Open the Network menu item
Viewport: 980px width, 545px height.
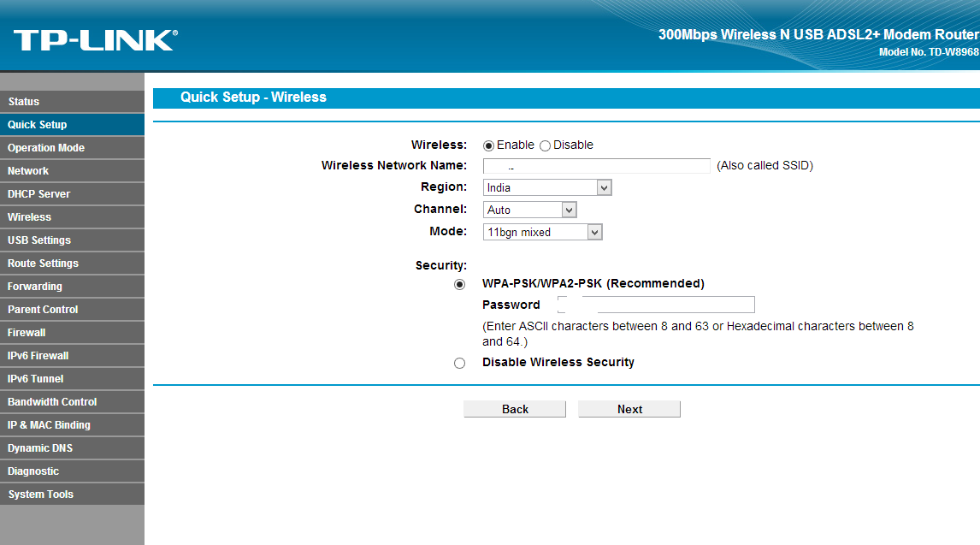click(72, 170)
